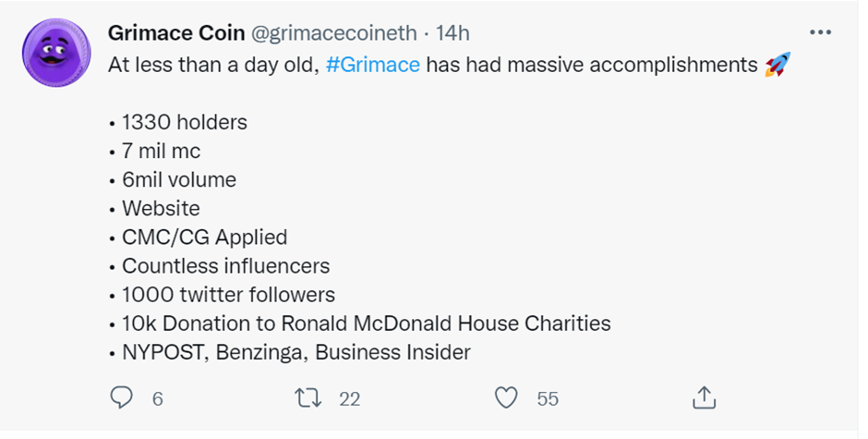Click the reply count showing 6
Image resolution: width=868 pixels, height=439 pixels.
click(x=158, y=399)
